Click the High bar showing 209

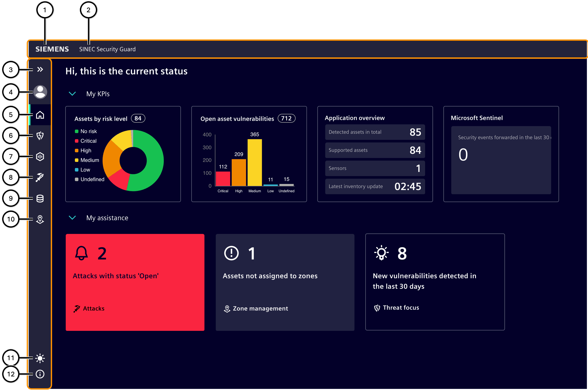click(239, 173)
